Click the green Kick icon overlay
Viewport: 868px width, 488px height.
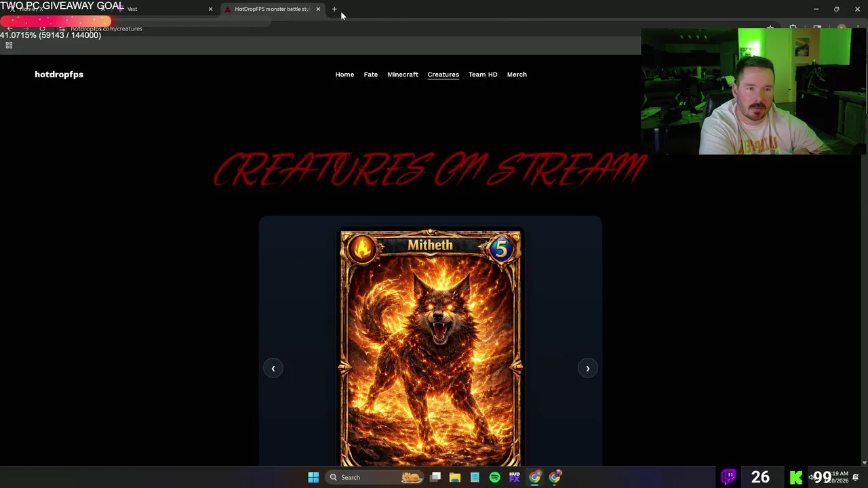[796, 478]
